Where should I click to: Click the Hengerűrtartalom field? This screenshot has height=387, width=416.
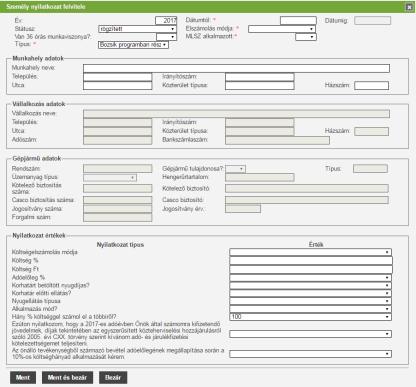[260, 177]
